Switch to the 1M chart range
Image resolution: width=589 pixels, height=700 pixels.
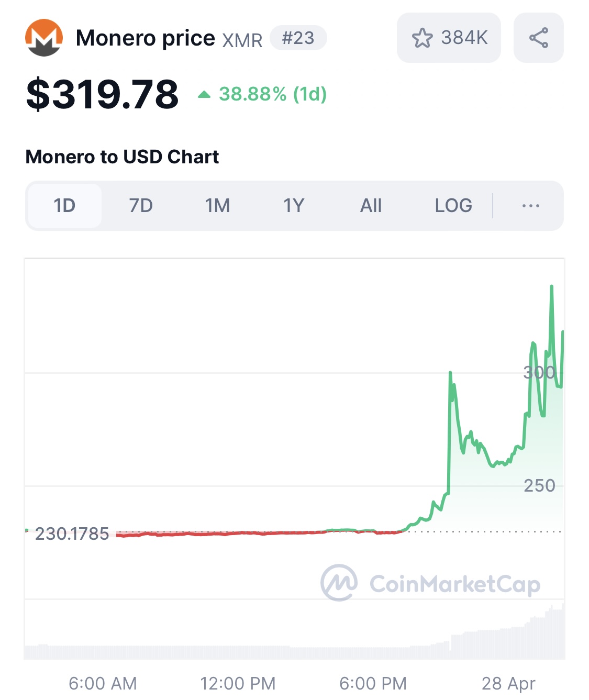[x=217, y=206]
